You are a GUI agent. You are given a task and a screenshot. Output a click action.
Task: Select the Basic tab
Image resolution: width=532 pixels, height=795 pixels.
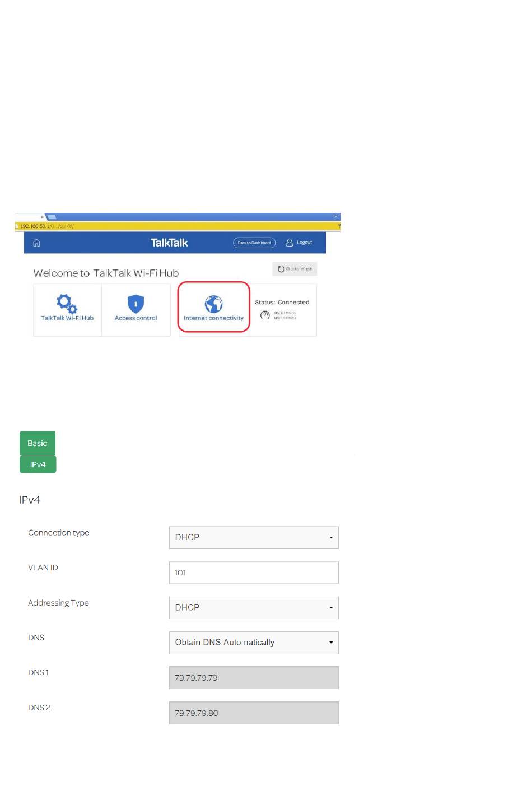click(x=38, y=443)
